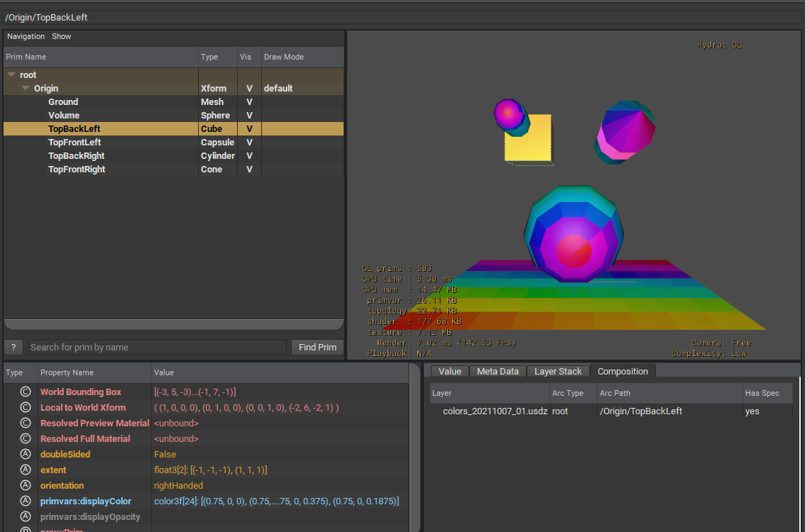
Task: Click the icon beside Resolved Preview Material
Action: pyautogui.click(x=26, y=423)
